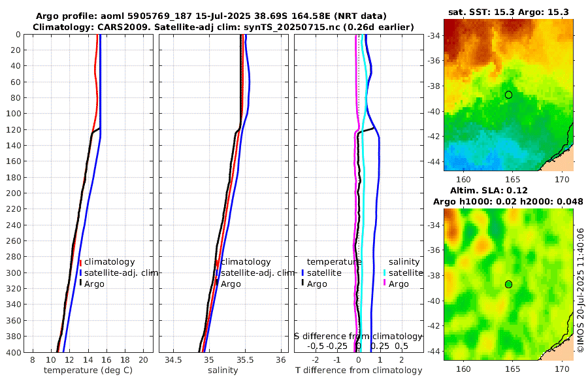This screenshot has width=588, height=379.
Task: Click the cyan salinity satellite legend marker
Action: pos(385,272)
